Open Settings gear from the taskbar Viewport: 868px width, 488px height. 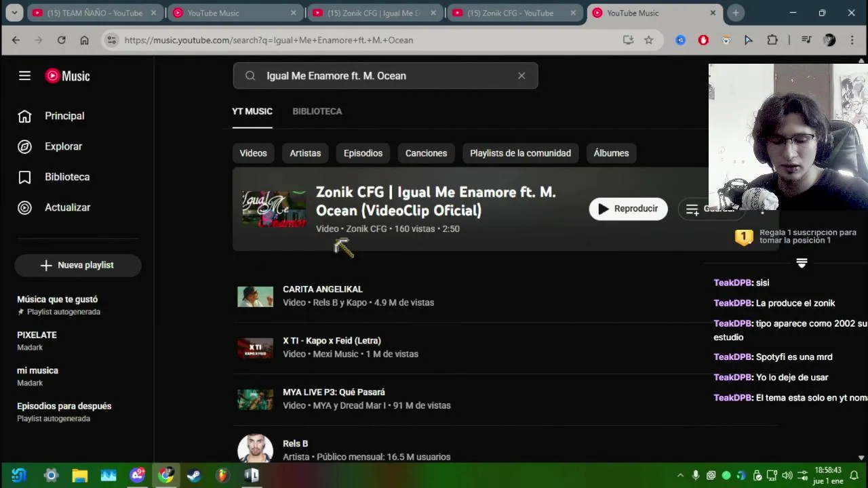(x=51, y=475)
